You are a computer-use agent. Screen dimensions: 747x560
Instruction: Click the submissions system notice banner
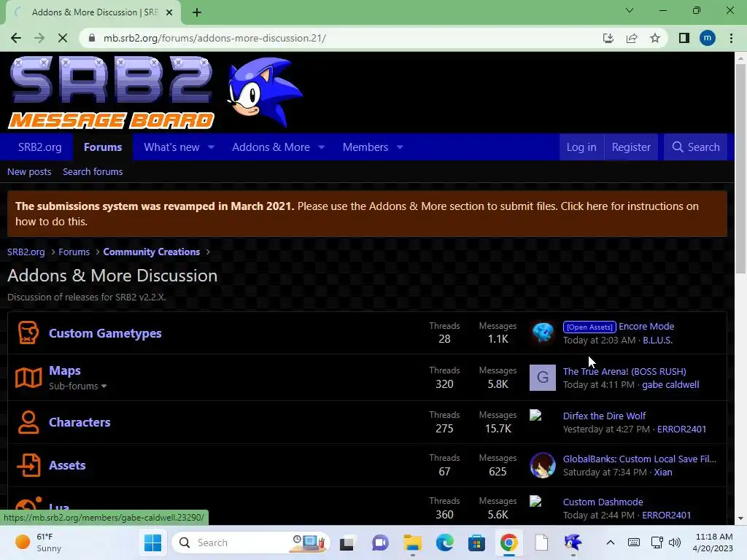click(367, 214)
